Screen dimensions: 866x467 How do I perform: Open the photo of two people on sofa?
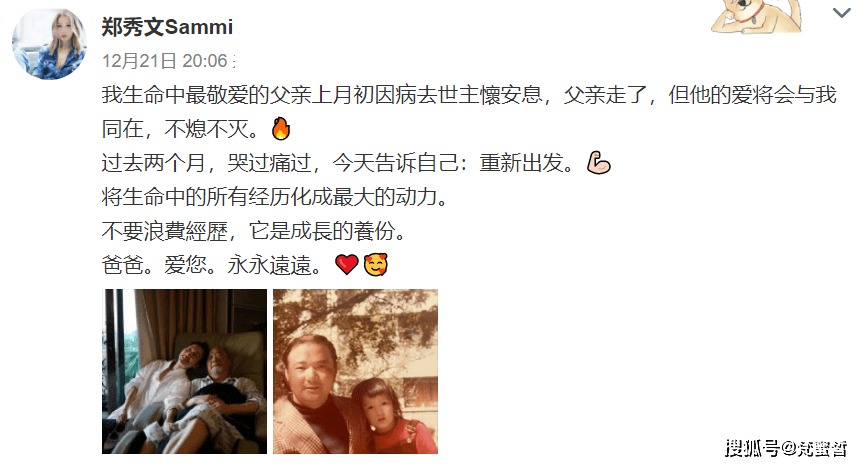click(x=184, y=372)
